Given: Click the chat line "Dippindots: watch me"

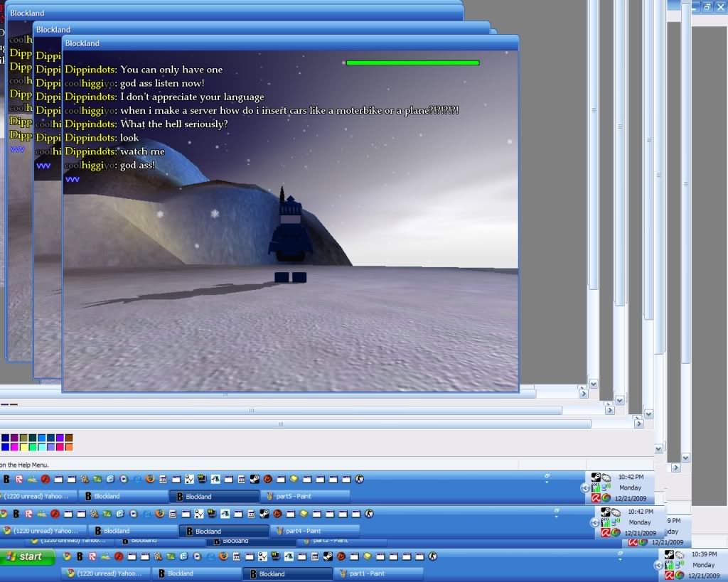Looking at the screenshot, I should click(x=114, y=151).
